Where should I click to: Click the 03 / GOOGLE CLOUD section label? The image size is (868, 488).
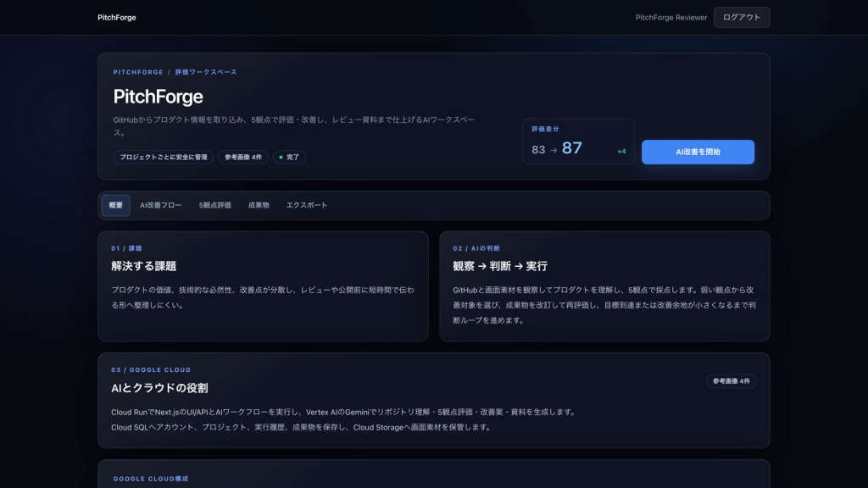click(151, 370)
